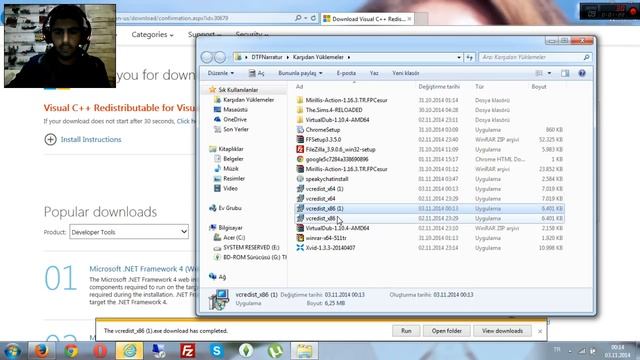Refresh the Explorer address bar

pyautogui.click(x=469, y=58)
